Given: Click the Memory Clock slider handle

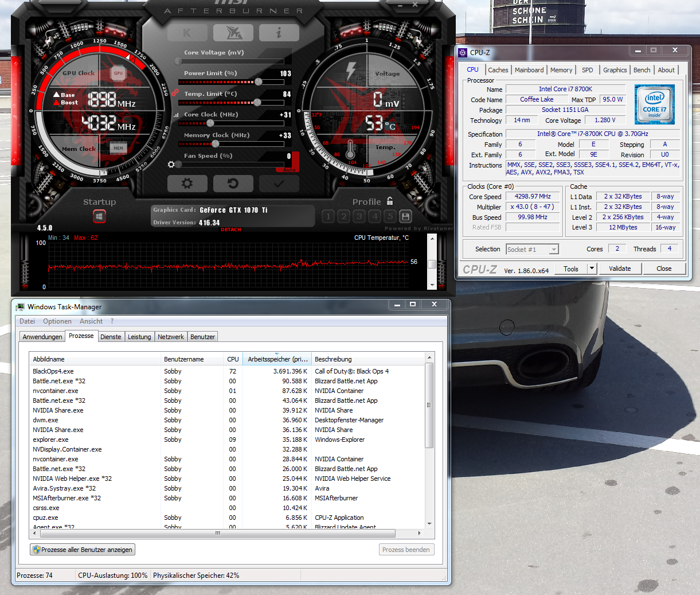Looking at the screenshot, I should click(216, 144).
